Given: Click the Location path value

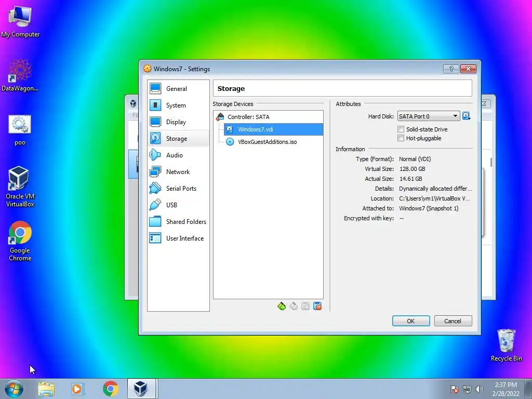Looking at the screenshot, I should 435,198.
